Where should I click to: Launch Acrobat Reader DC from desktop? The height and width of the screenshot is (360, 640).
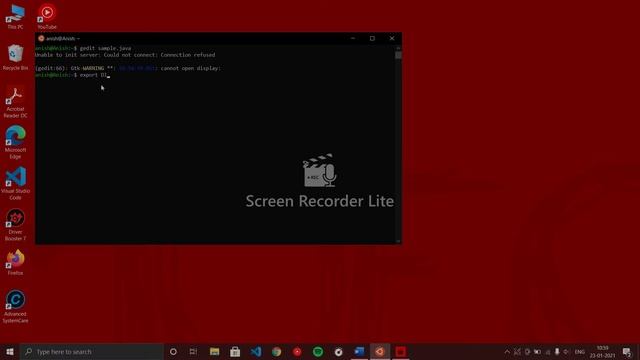(x=15, y=102)
